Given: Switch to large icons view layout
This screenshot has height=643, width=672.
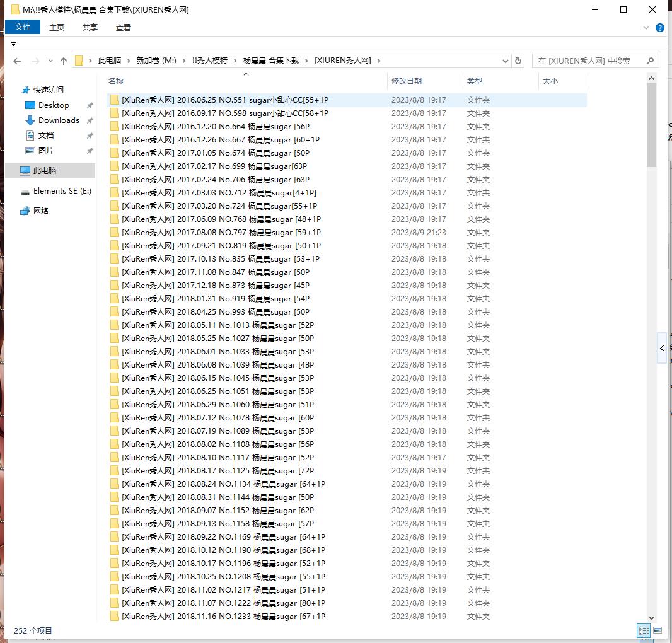Looking at the screenshot, I should 658,630.
